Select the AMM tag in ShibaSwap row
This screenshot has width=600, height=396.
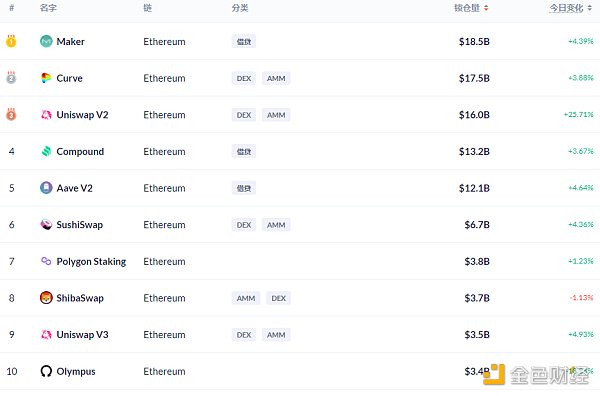coord(246,298)
